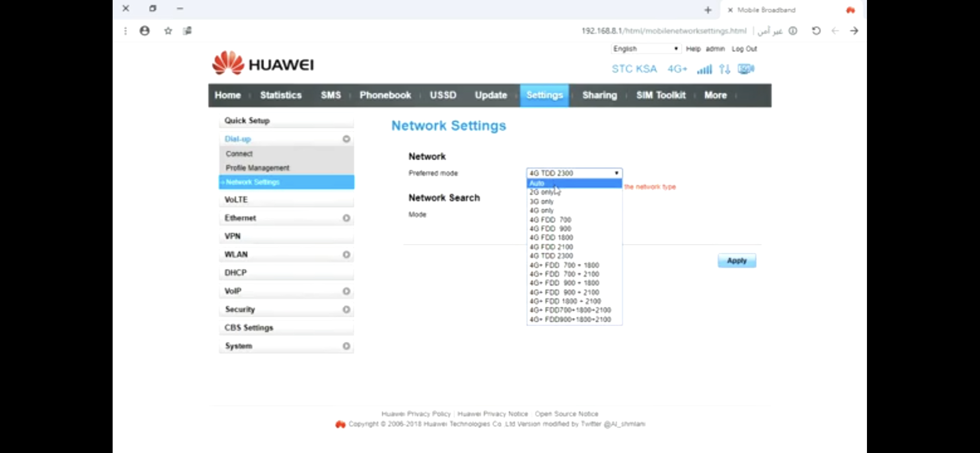Click the Preferred mode combo box

(x=574, y=173)
